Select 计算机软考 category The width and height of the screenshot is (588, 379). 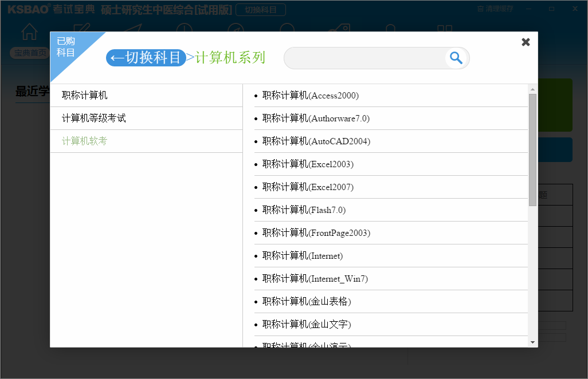coord(147,141)
